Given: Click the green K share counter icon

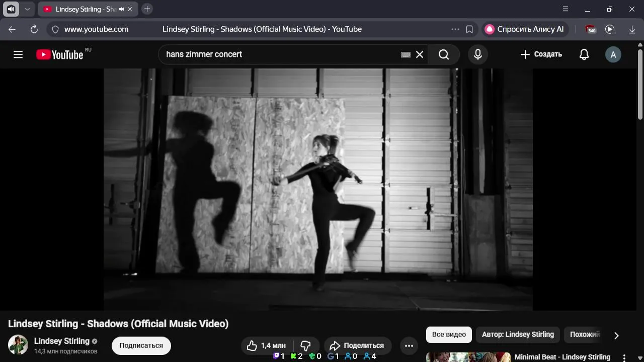Looking at the screenshot, I should [x=293, y=356].
